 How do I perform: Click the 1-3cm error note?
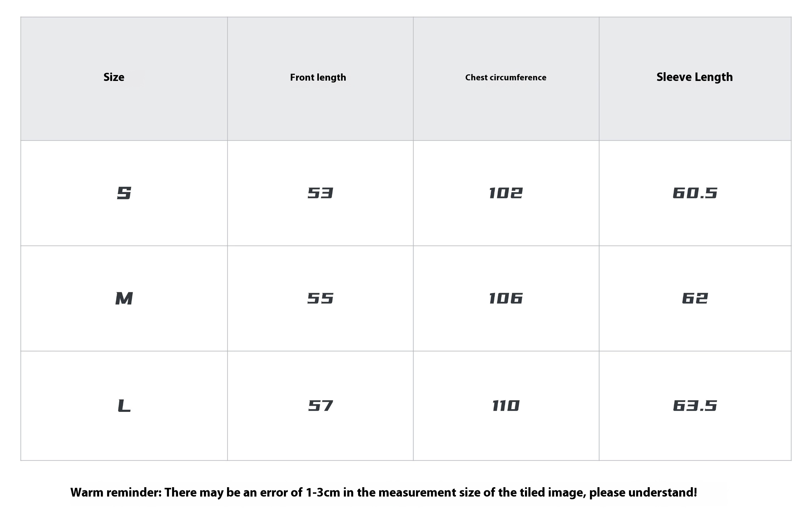(323, 492)
